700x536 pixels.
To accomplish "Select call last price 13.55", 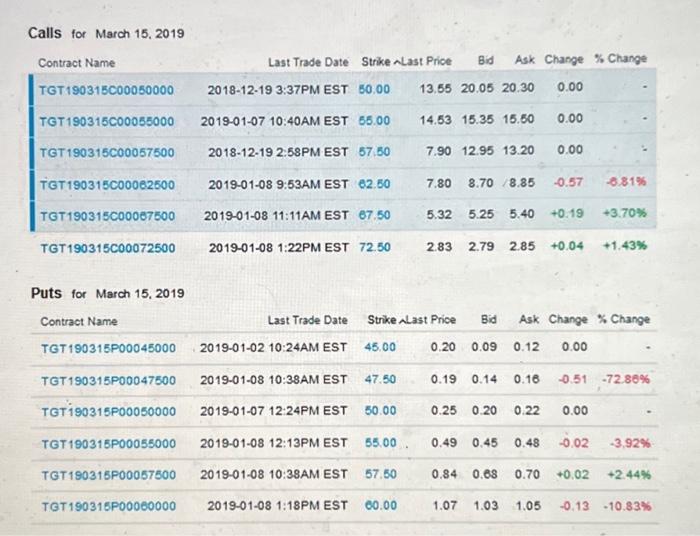I will (435, 88).
